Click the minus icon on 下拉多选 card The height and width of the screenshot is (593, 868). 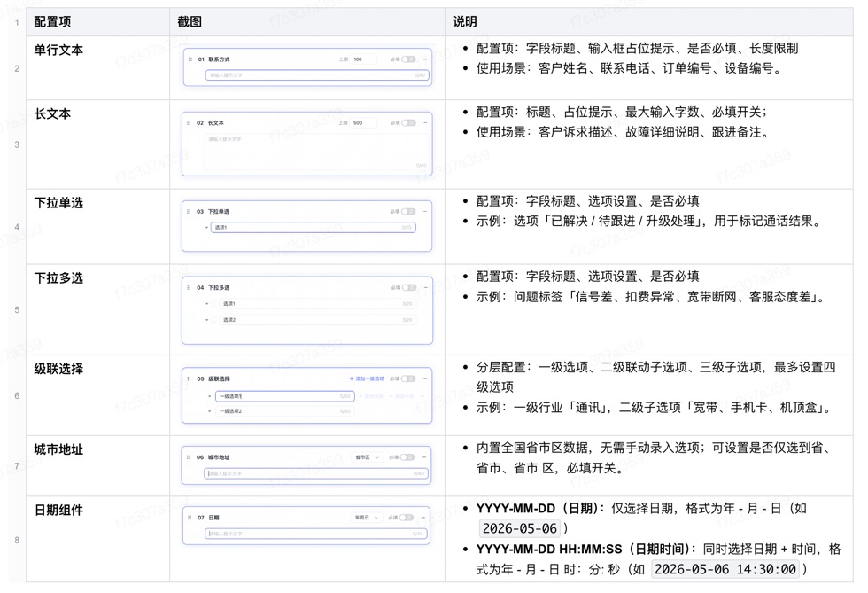click(425, 287)
